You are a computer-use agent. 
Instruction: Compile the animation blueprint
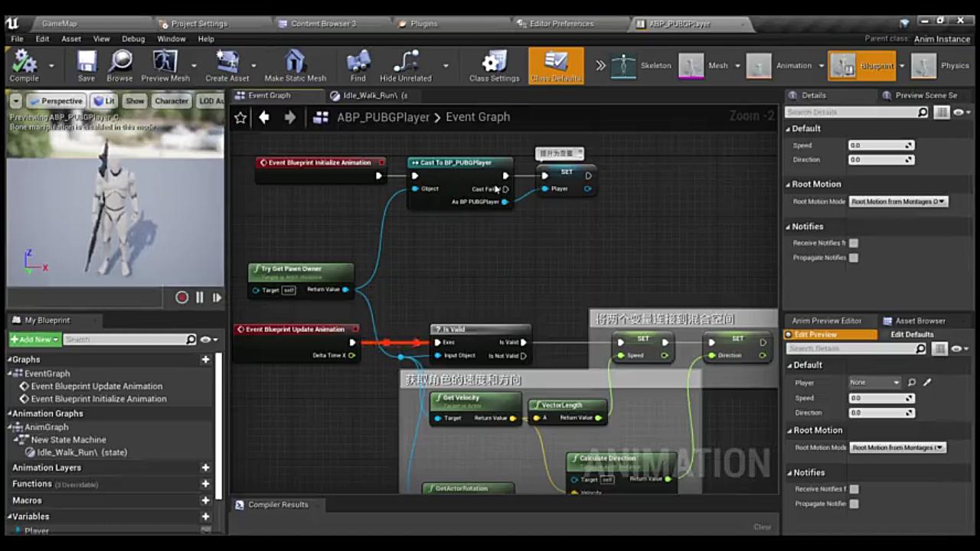coord(24,65)
